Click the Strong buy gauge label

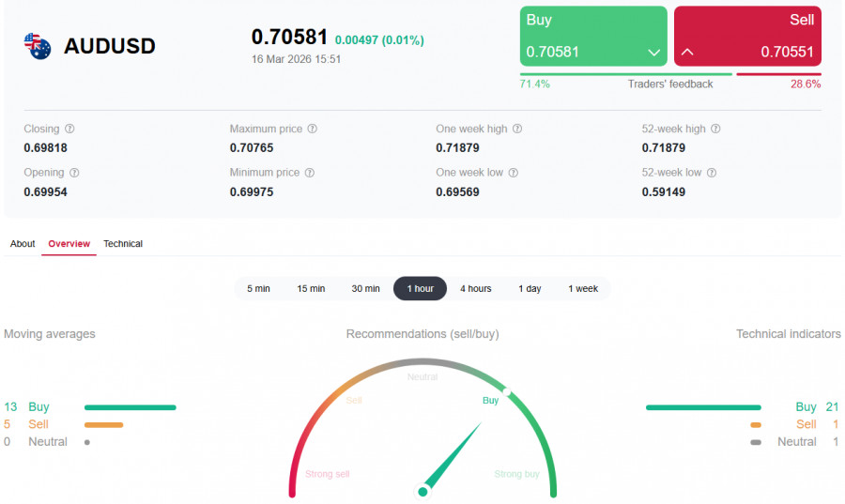[516, 474]
